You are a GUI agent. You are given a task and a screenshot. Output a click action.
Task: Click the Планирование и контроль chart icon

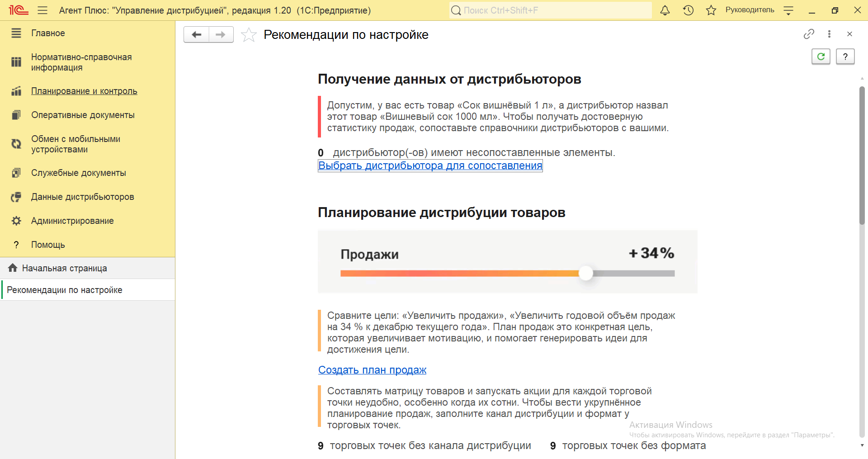pyautogui.click(x=16, y=91)
